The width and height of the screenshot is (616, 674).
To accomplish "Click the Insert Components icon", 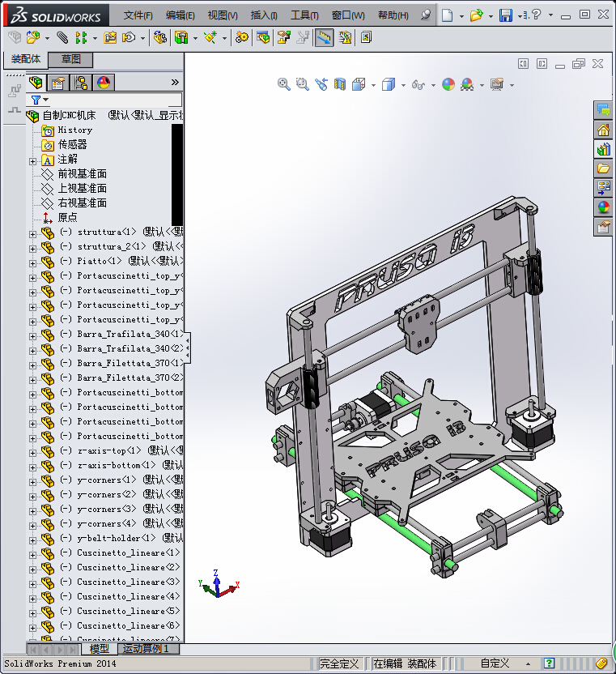I will [x=33, y=38].
